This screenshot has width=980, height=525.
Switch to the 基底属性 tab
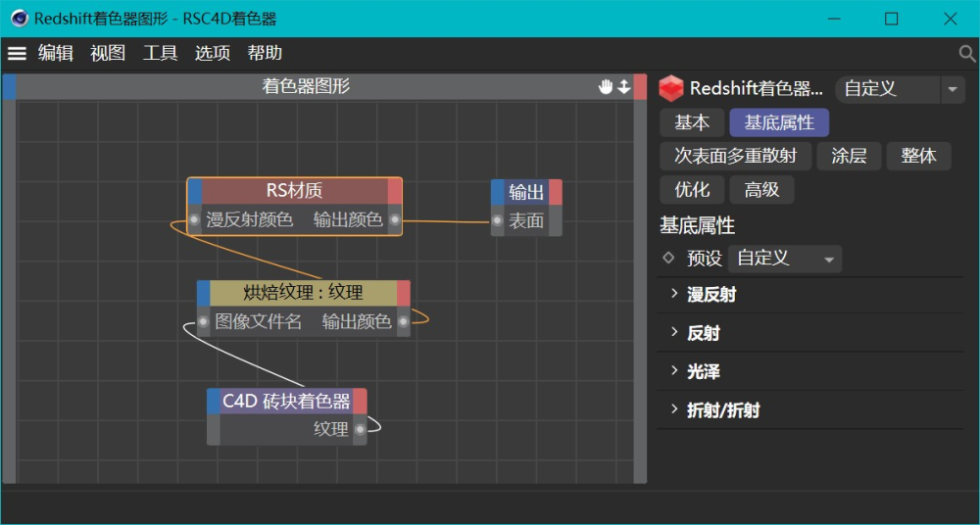779,122
